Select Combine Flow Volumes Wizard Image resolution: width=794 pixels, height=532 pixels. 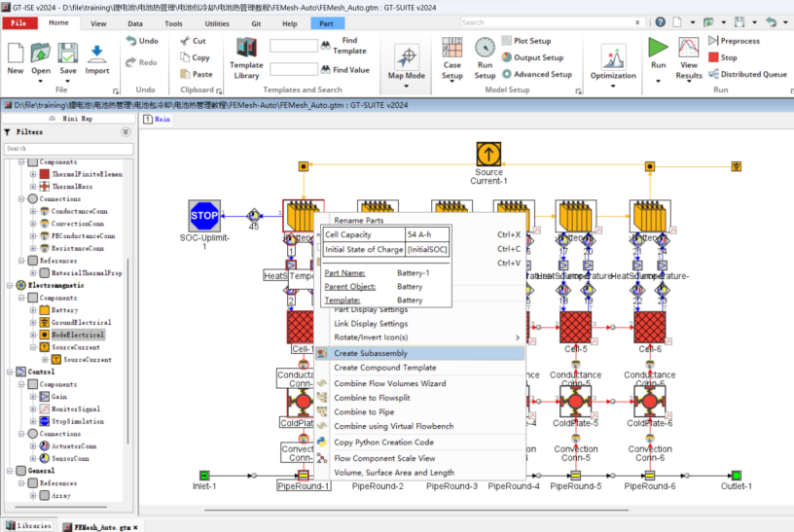[x=419, y=383]
